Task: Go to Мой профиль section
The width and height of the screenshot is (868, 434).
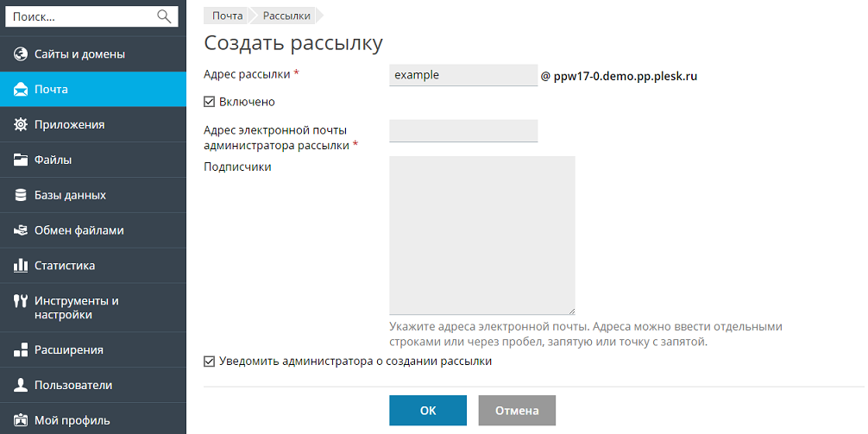Action: [x=72, y=420]
